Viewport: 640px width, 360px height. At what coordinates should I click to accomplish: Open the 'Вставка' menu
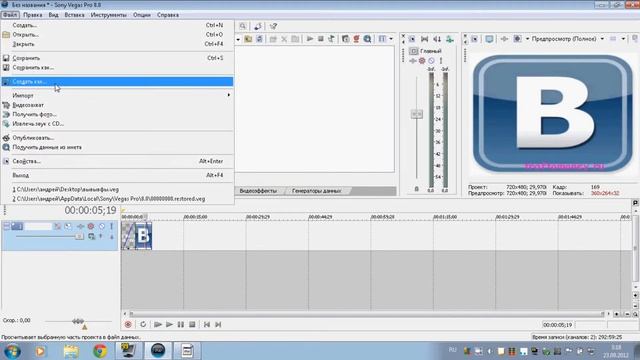[x=74, y=15]
